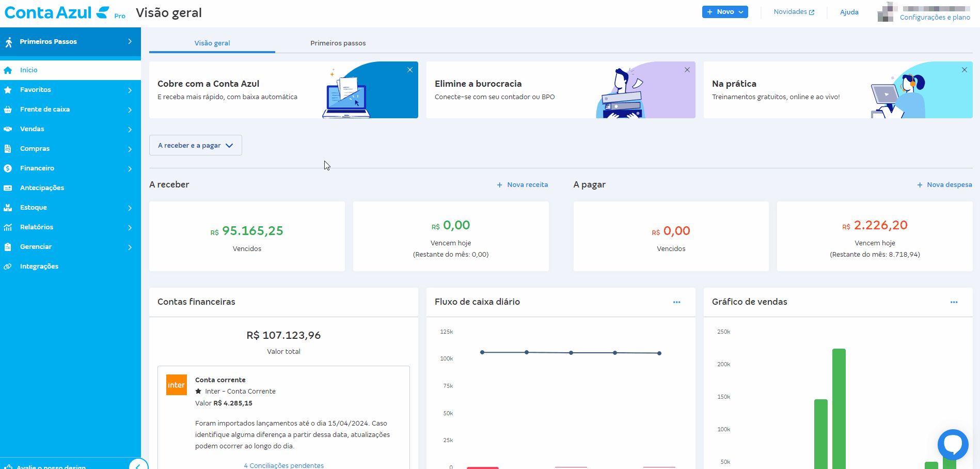Open the Novo dropdown button
This screenshot has width=980, height=469.
point(725,12)
